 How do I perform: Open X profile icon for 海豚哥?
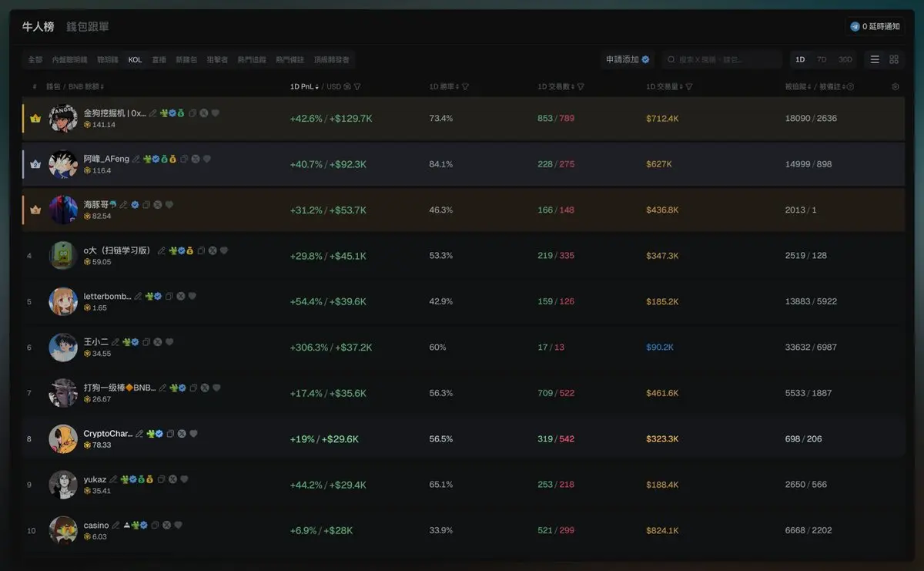158,205
